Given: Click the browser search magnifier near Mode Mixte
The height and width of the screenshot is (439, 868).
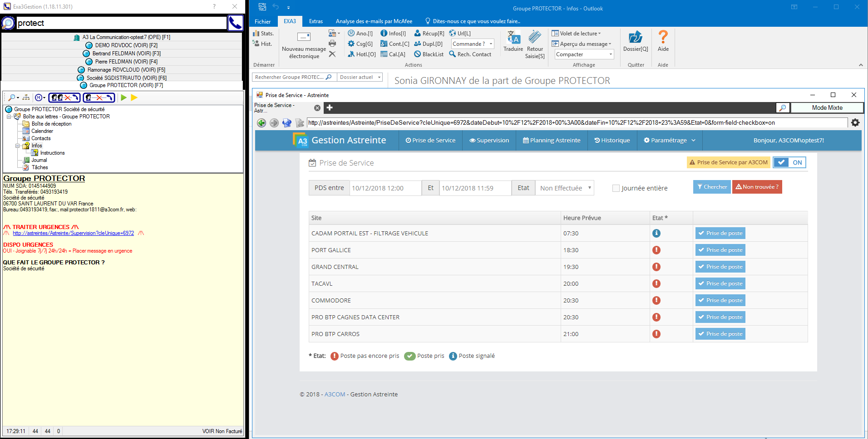Looking at the screenshot, I should (x=783, y=107).
